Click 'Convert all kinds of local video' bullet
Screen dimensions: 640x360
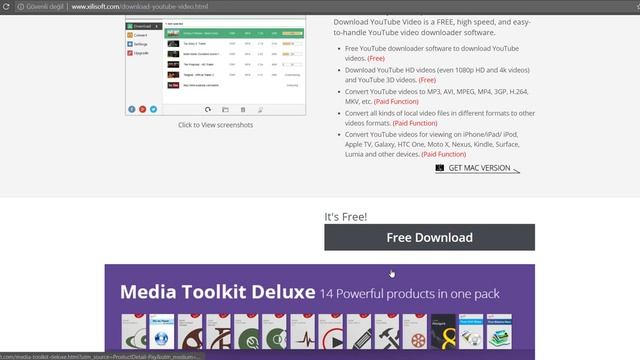(440, 118)
